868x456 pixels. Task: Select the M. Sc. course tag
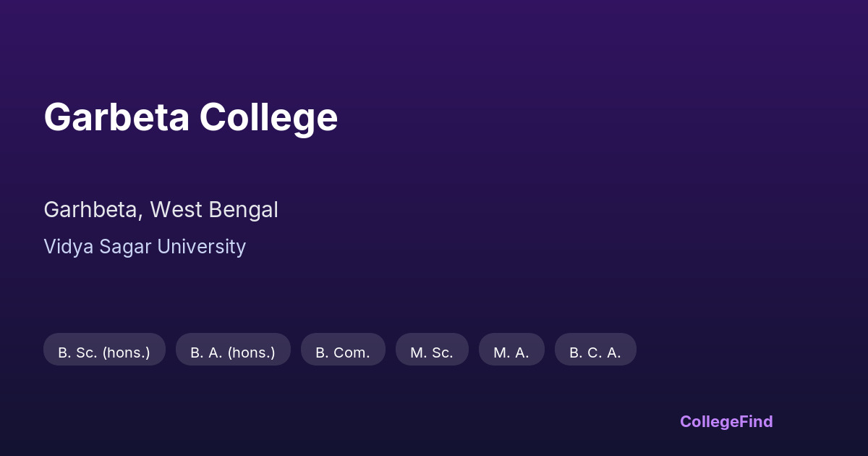432,352
